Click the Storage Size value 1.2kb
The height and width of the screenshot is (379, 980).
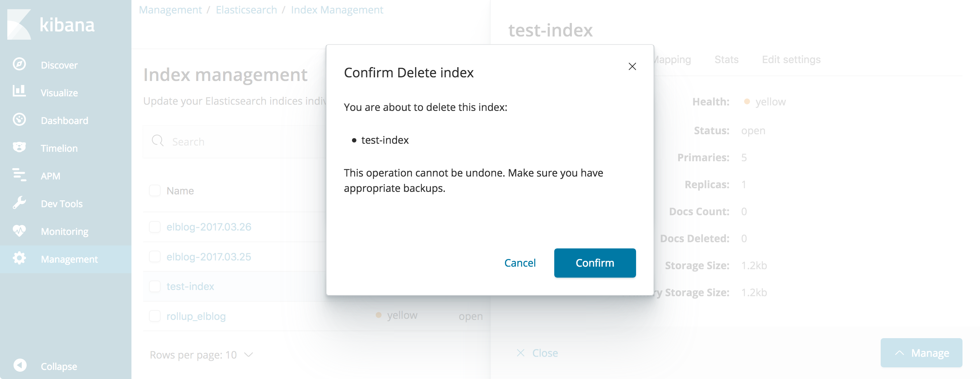coord(754,265)
